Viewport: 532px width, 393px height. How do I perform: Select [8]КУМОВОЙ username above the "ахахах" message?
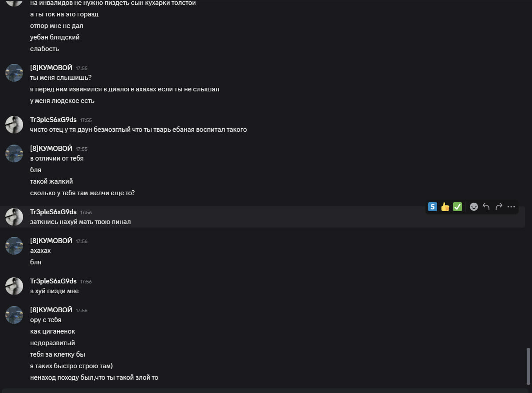click(51, 241)
